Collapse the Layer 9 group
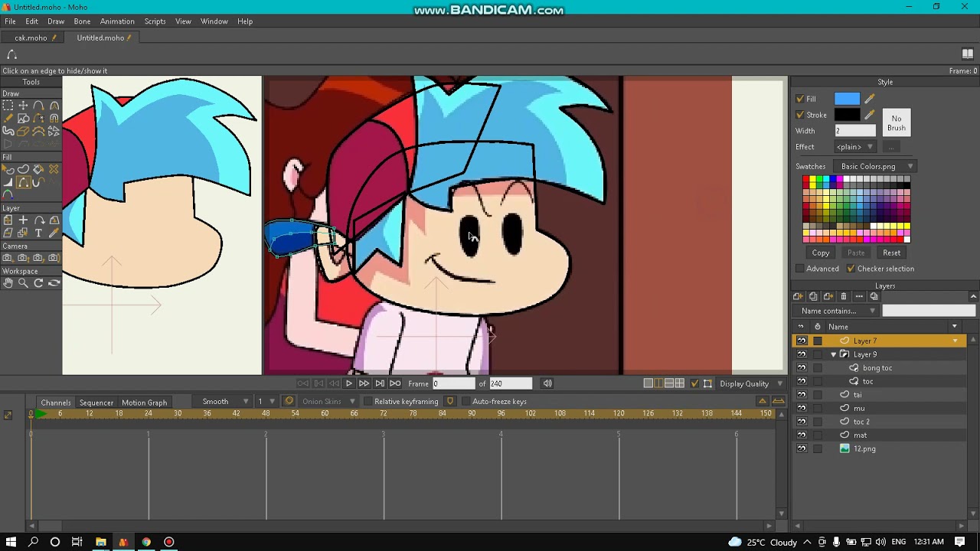The image size is (980, 551). (834, 354)
